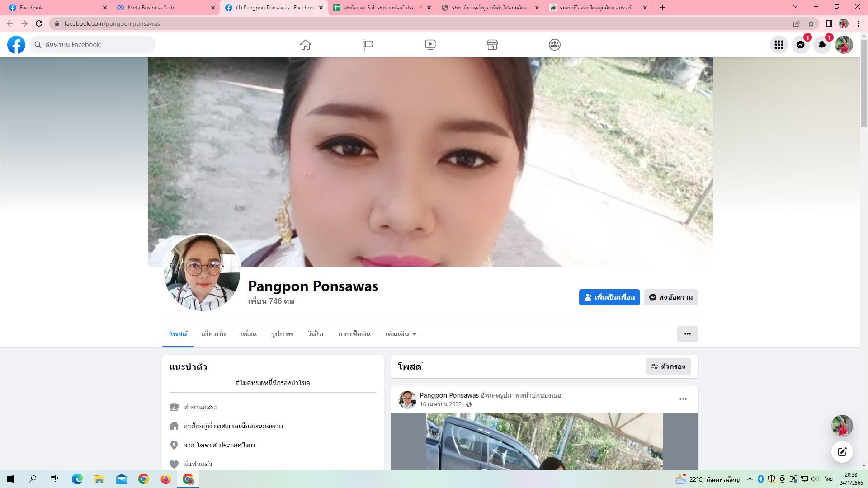The width and height of the screenshot is (868, 488).
Task: Open the post's three-dot options menu
Action: [683, 399]
